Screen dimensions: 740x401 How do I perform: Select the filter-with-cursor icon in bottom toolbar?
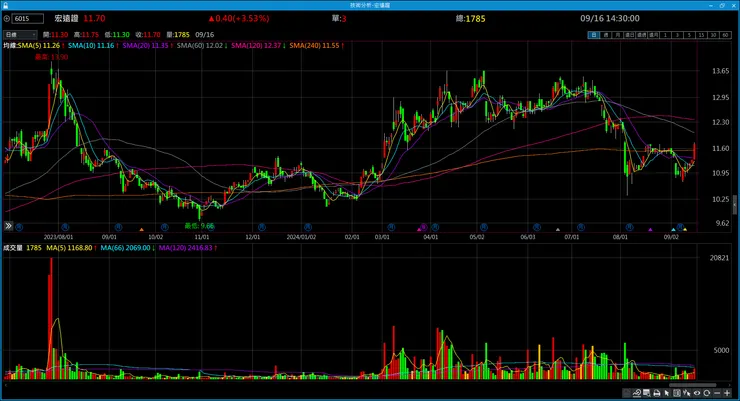687,393
